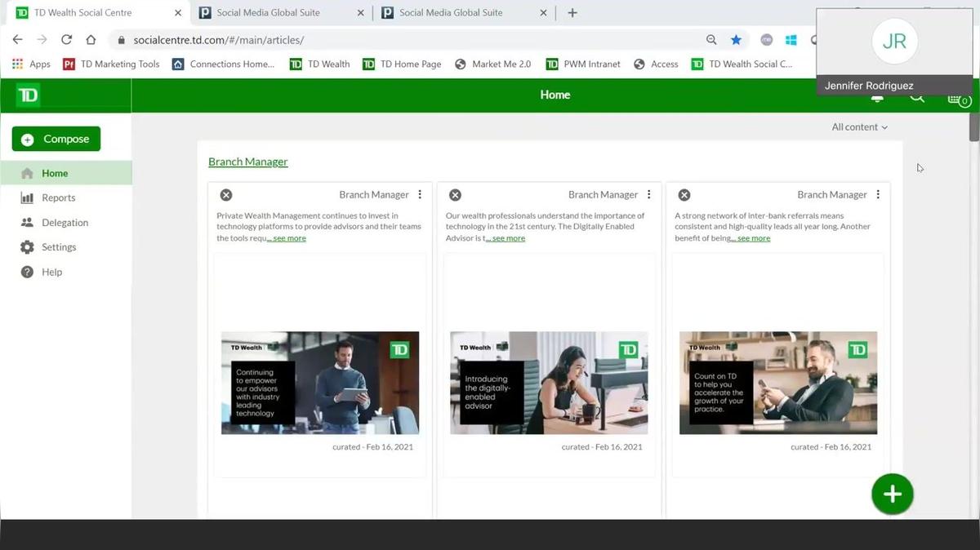Image resolution: width=980 pixels, height=550 pixels.
Task: Open three-dot menu on inter-bank referrals card
Action: pos(878,194)
